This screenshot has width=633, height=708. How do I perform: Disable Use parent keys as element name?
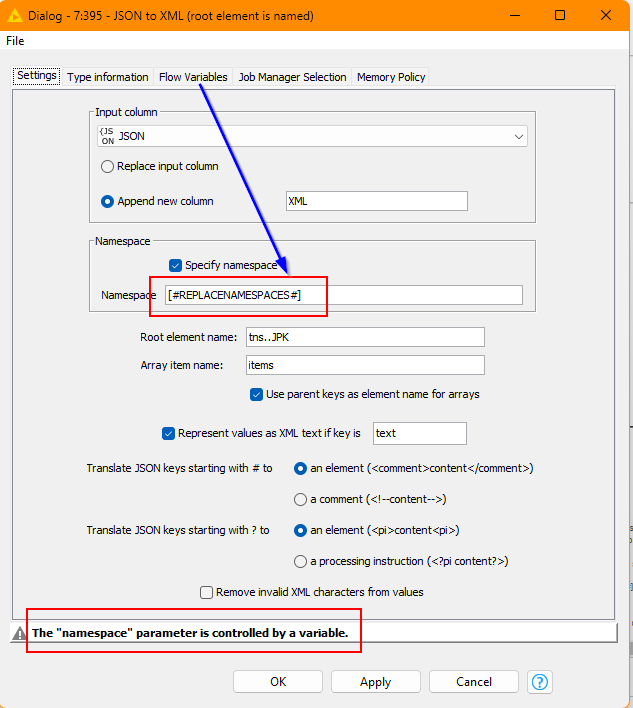pyautogui.click(x=257, y=394)
